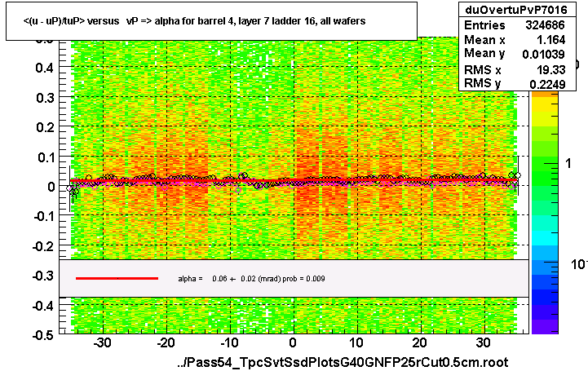Click the Mean y value 0.01039
The image size is (588, 371).
543,55
